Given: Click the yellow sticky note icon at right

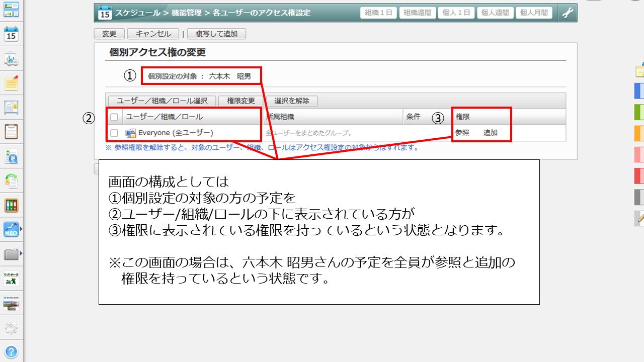Looking at the screenshot, I should point(640,71).
